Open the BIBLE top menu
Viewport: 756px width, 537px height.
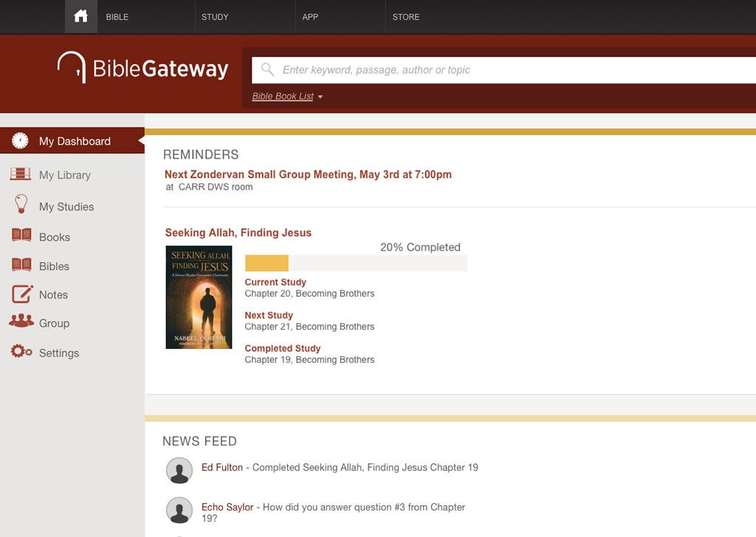117,17
